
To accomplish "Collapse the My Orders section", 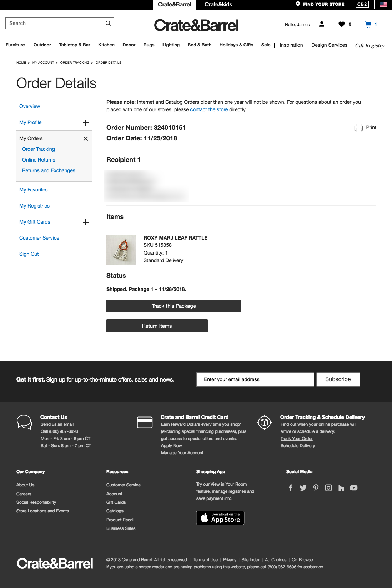I will click(x=86, y=139).
